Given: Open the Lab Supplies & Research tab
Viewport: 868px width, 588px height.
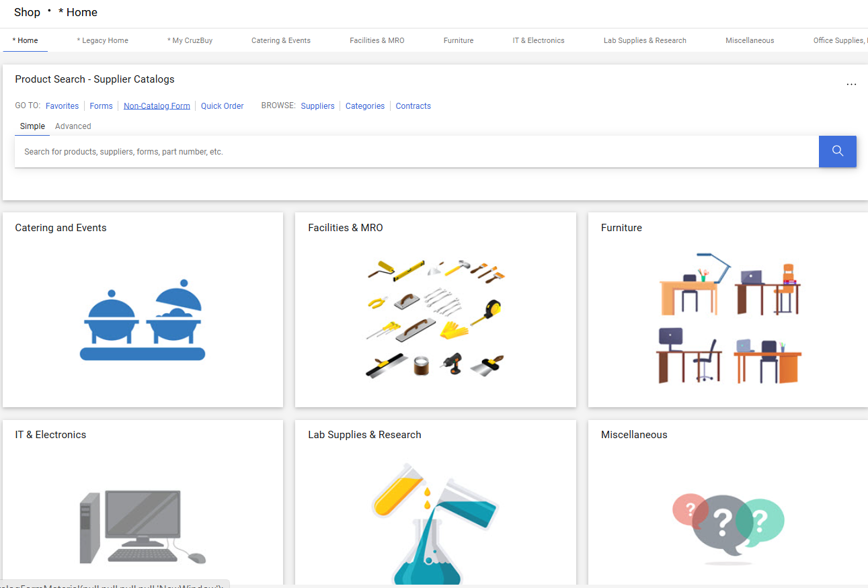Looking at the screenshot, I should [645, 40].
